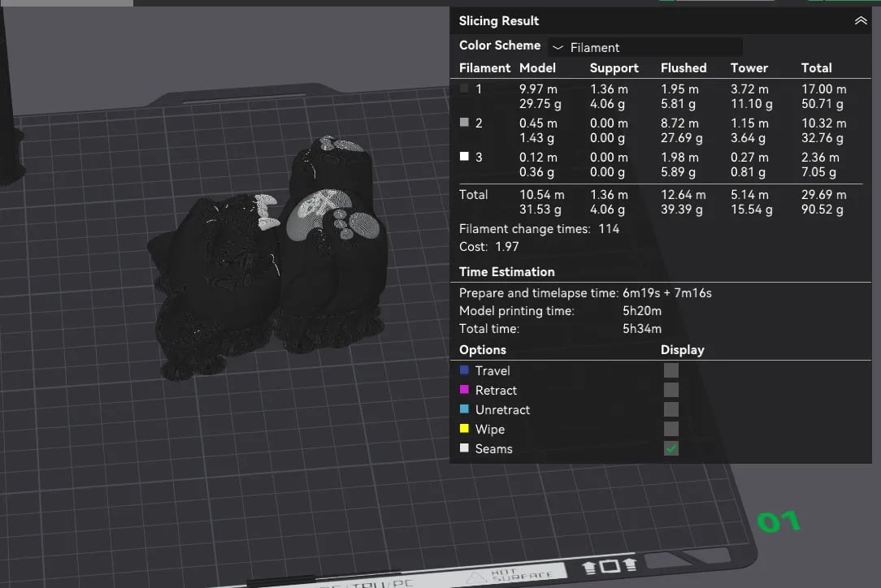Click the Total time value 5h34m
This screenshot has height=588, width=881.
pos(641,329)
